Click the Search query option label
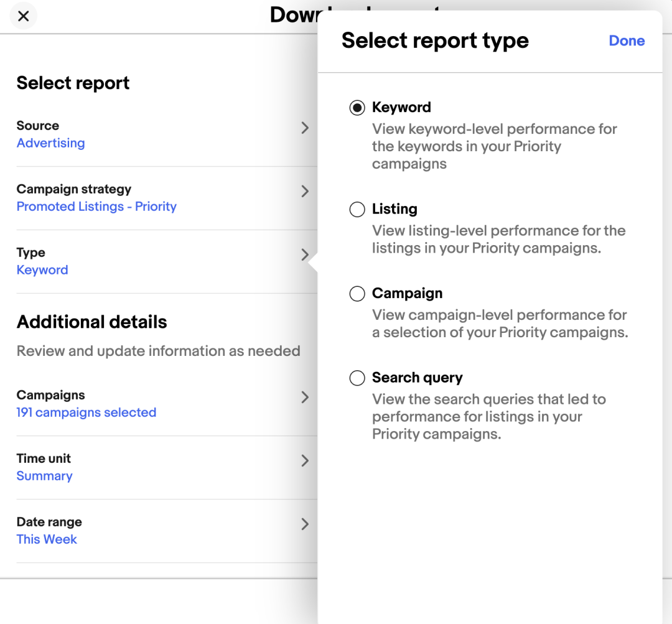Image resolution: width=672 pixels, height=624 pixels. pyautogui.click(x=417, y=378)
